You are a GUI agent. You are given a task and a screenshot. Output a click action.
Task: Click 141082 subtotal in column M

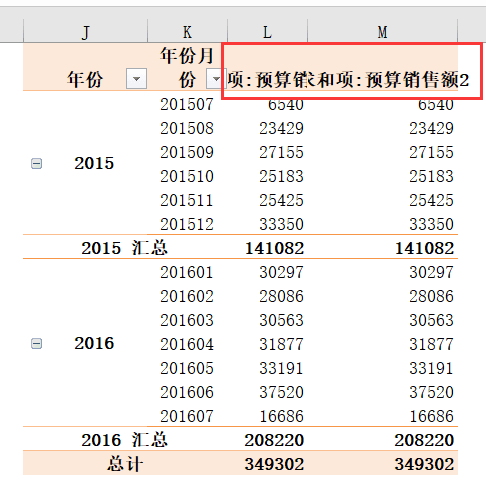pyautogui.click(x=425, y=248)
